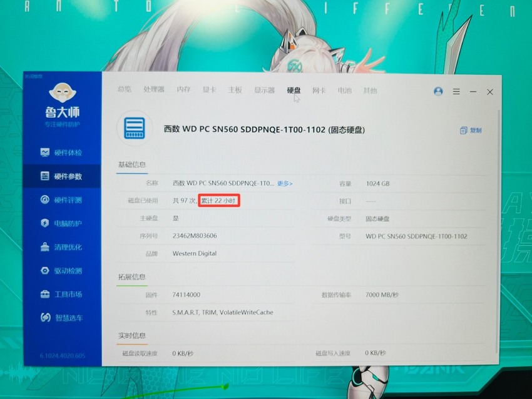Click the 累计 22 小时 hours value

219,200
